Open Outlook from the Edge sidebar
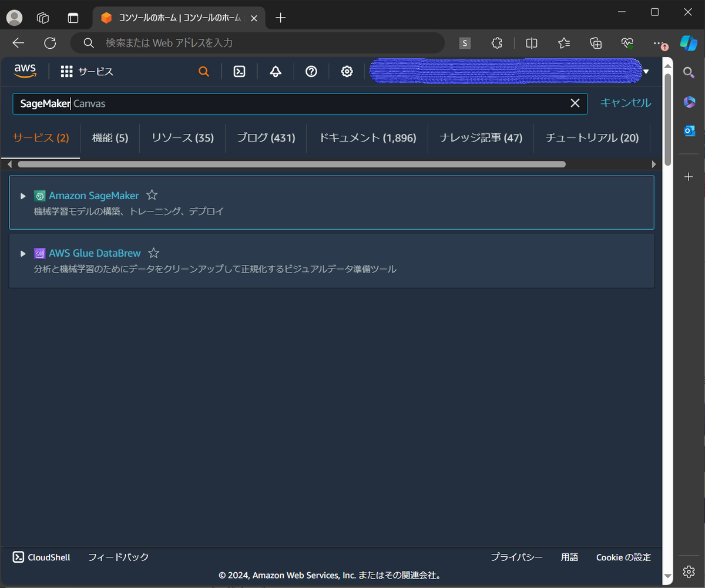The height and width of the screenshot is (588, 705). point(689,130)
